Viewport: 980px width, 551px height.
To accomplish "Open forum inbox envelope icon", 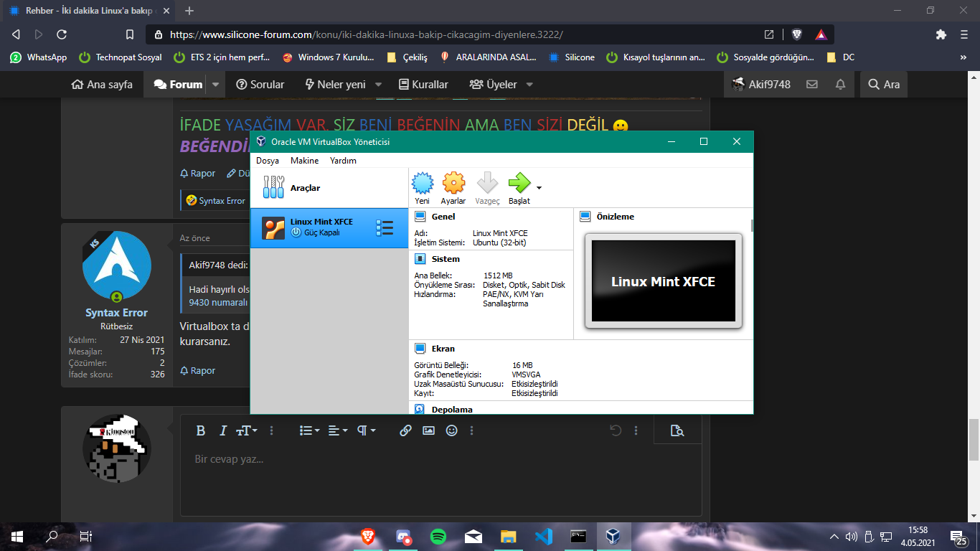I will point(812,85).
